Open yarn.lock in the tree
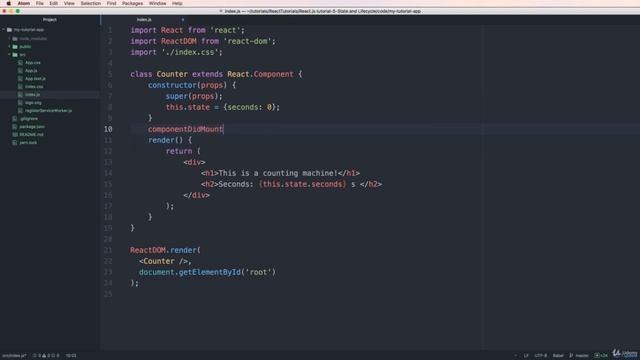Image resolution: width=640 pixels, height=360 pixels. (x=28, y=142)
